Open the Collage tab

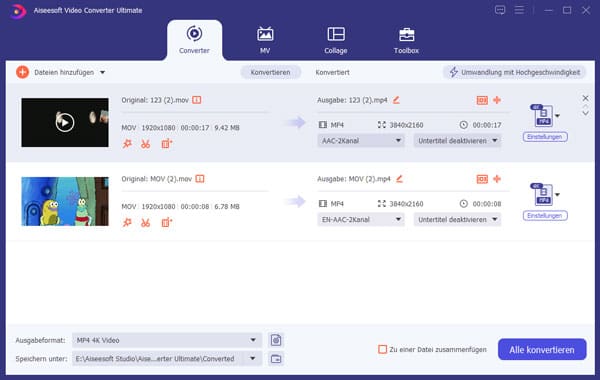[336, 40]
